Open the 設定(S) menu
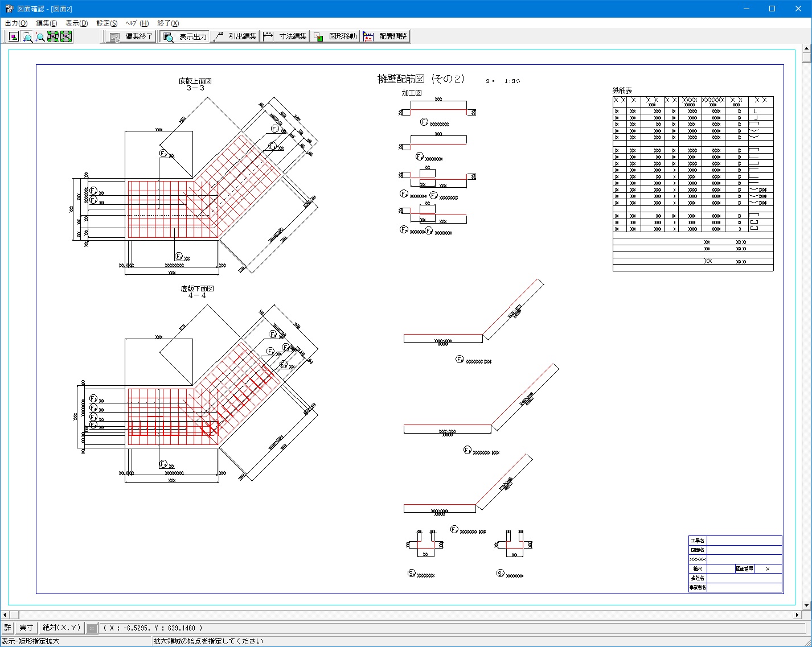 [107, 23]
